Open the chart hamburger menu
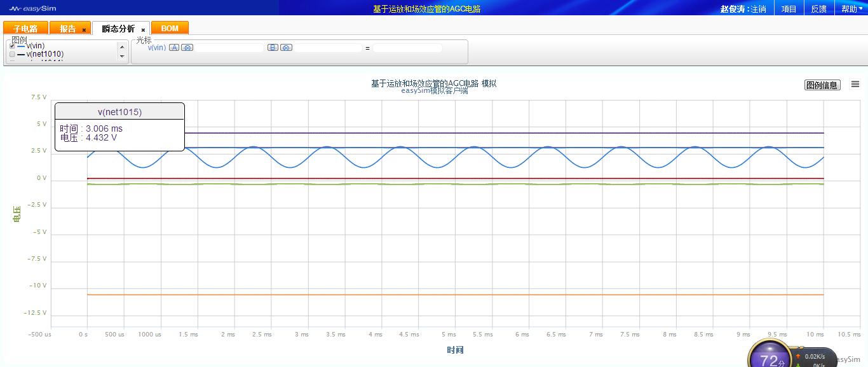This screenshot has height=367, width=868. tap(855, 85)
